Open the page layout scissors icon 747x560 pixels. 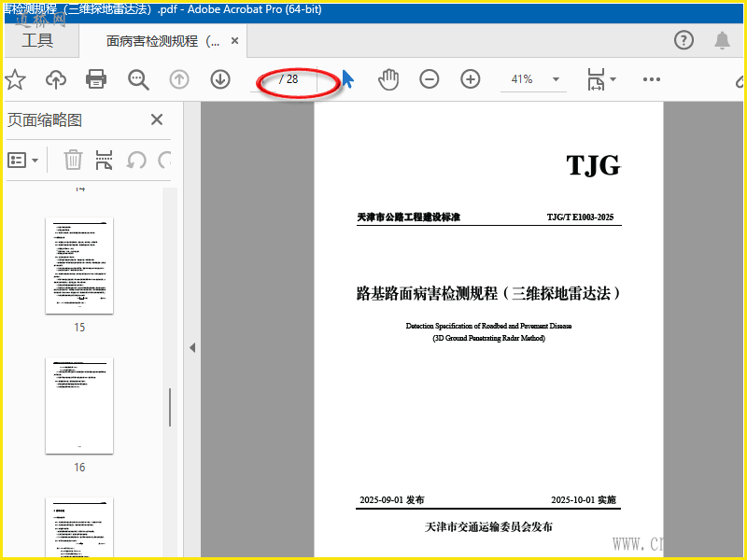pos(104,160)
